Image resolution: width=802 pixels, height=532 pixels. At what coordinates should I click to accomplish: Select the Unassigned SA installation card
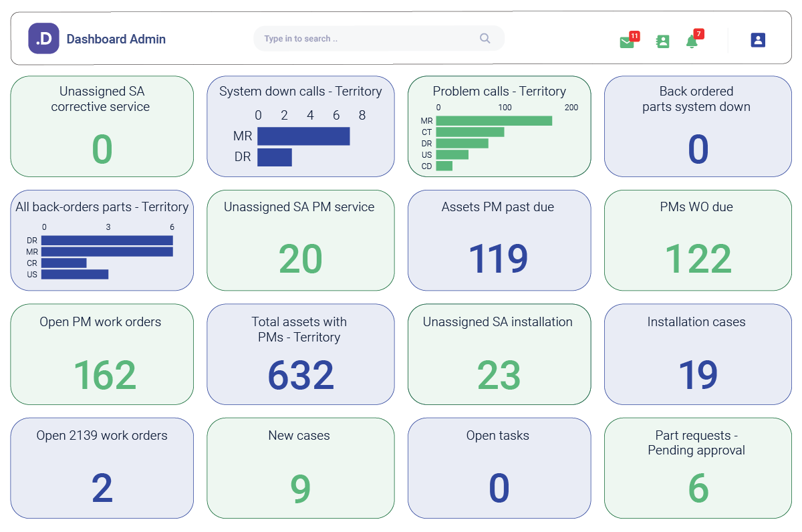click(x=499, y=354)
